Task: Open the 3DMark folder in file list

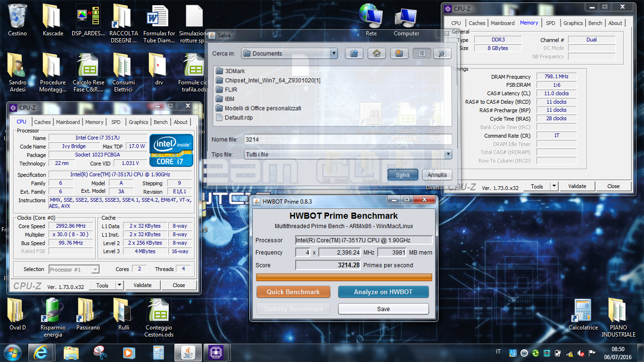Action: [231, 71]
